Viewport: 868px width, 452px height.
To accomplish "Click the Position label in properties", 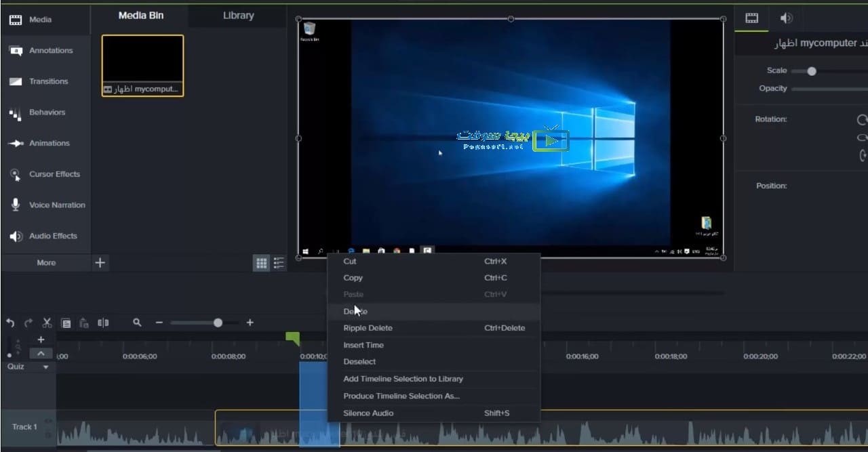I will (771, 186).
